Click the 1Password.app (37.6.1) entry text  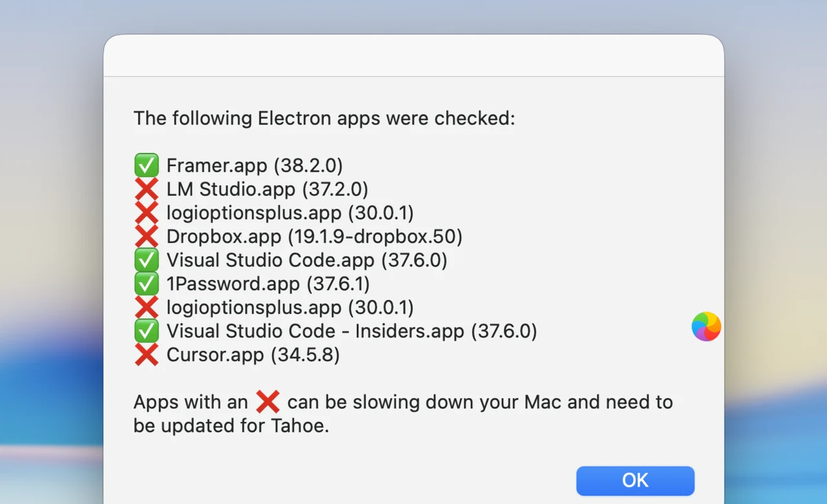pos(268,284)
